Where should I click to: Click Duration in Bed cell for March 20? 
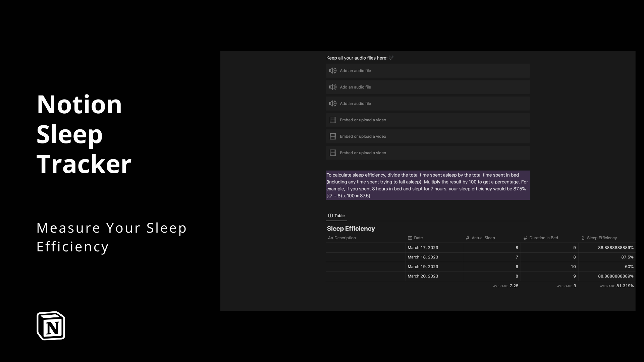point(549,276)
